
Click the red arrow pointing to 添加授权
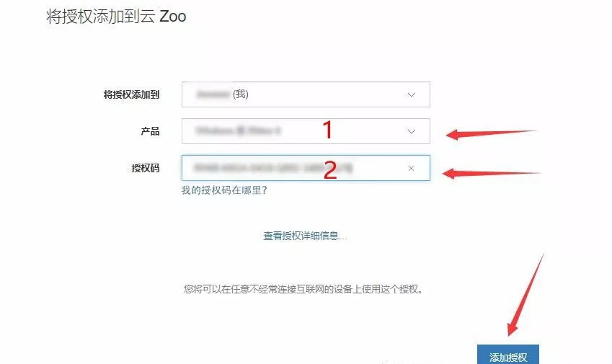click(525, 295)
